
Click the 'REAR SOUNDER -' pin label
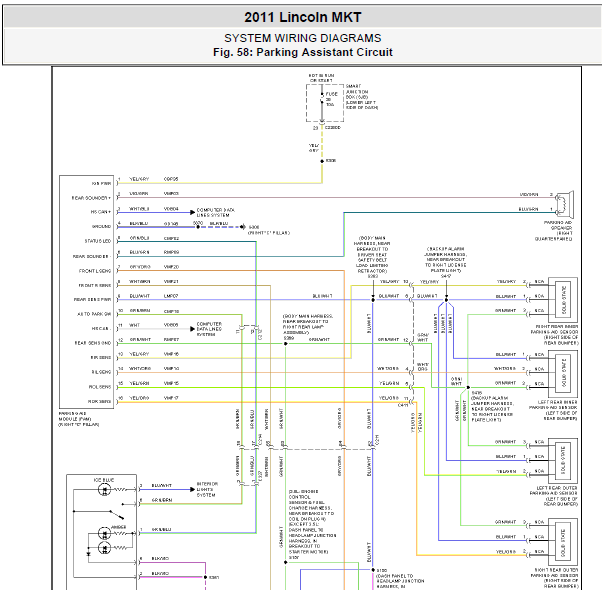click(x=92, y=256)
